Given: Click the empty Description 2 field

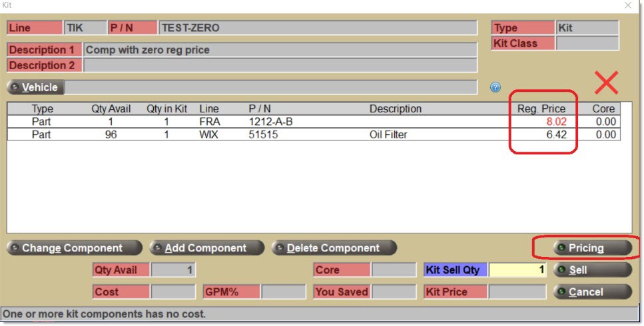Looking at the screenshot, I should [280, 65].
